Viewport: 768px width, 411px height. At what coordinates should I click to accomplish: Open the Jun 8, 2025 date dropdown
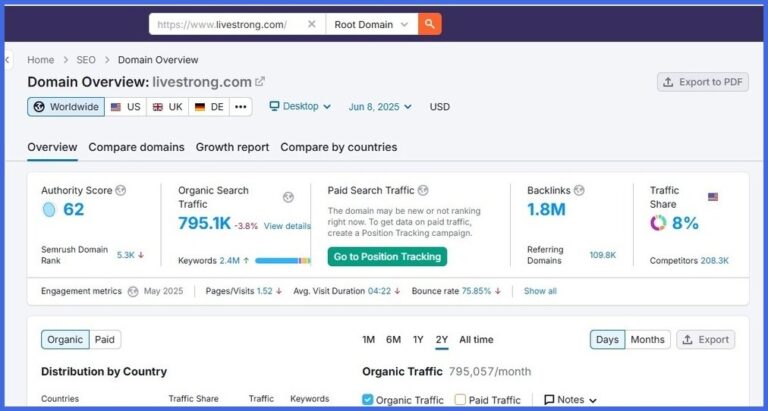(380, 107)
